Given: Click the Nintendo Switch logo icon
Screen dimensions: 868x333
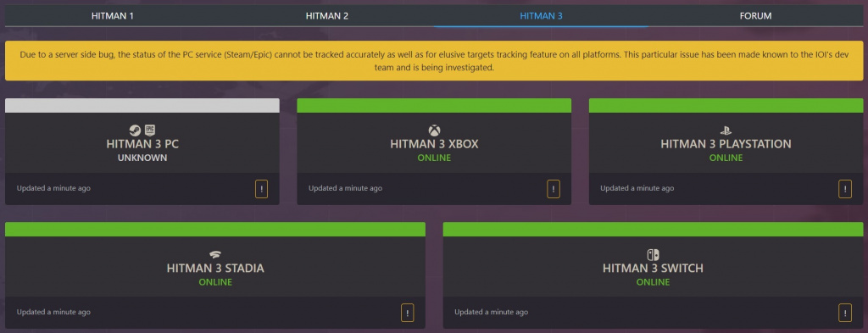Looking at the screenshot, I should click(x=654, y=255).
